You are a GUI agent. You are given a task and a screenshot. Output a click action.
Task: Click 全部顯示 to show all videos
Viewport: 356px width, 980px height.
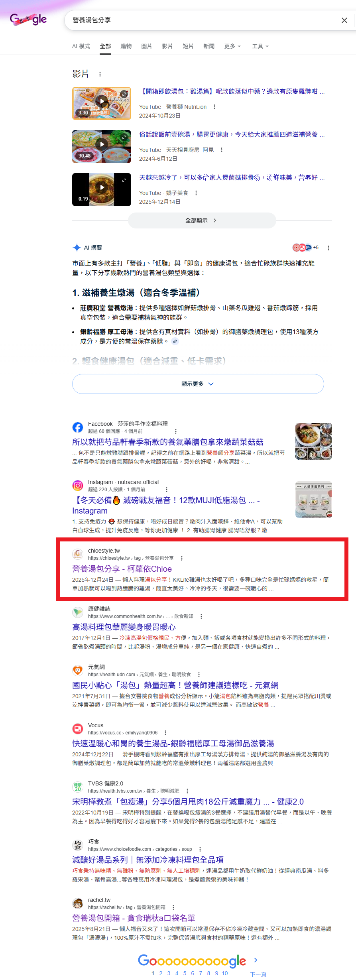[x=202, y=220]
